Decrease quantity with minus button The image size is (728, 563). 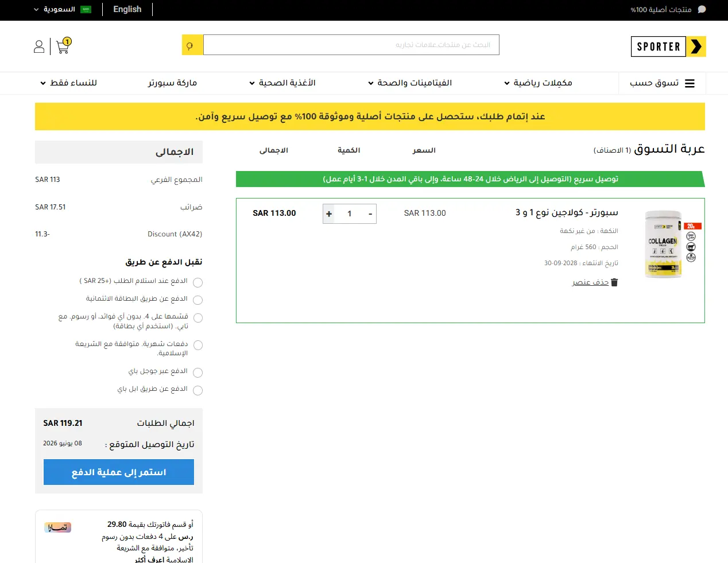(370, 213)
